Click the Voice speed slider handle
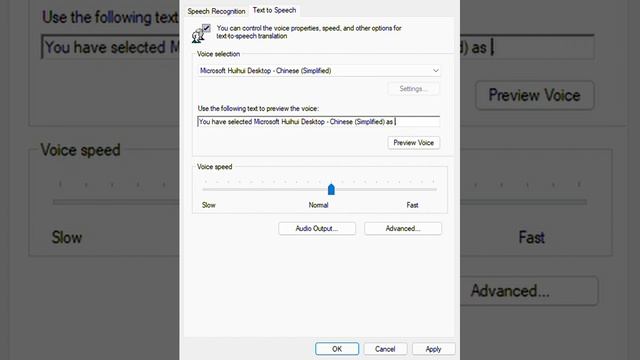Screen dimensions: 640x360 (331, 189)
